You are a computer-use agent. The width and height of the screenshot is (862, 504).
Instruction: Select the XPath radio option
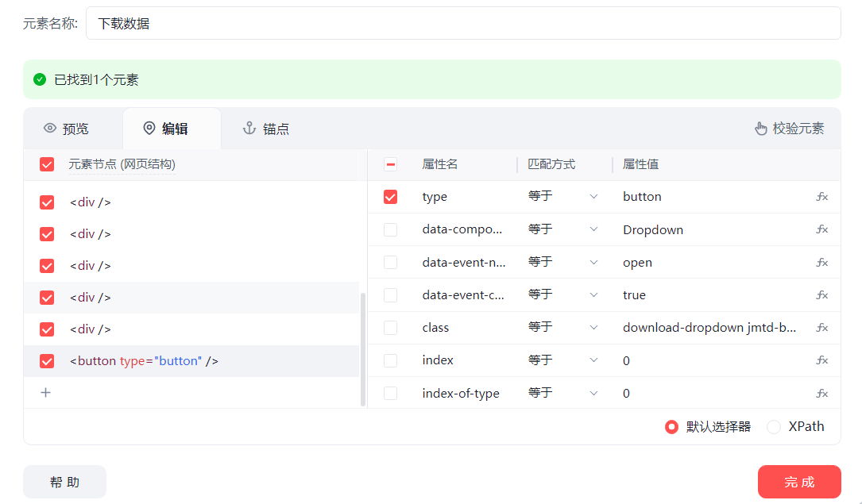tap(774, 426)
